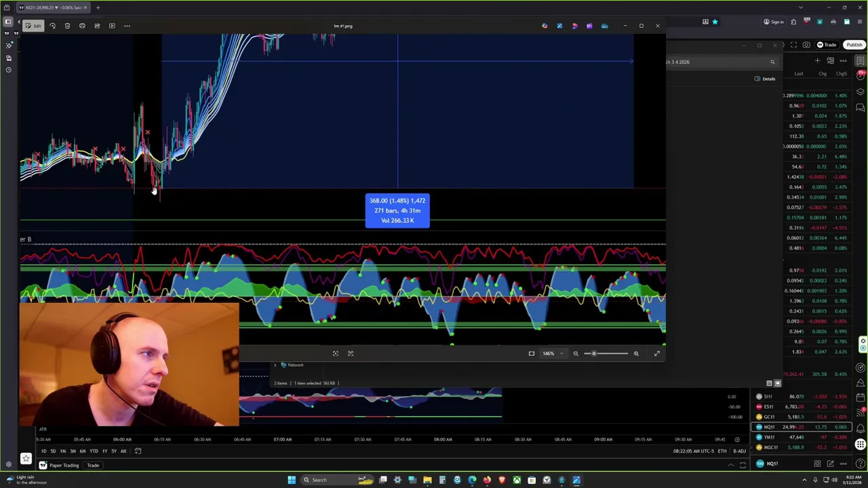
Task: Open TradingView watchlist sidebar icon
Action: pyautogui.click(x=861, y=61)
